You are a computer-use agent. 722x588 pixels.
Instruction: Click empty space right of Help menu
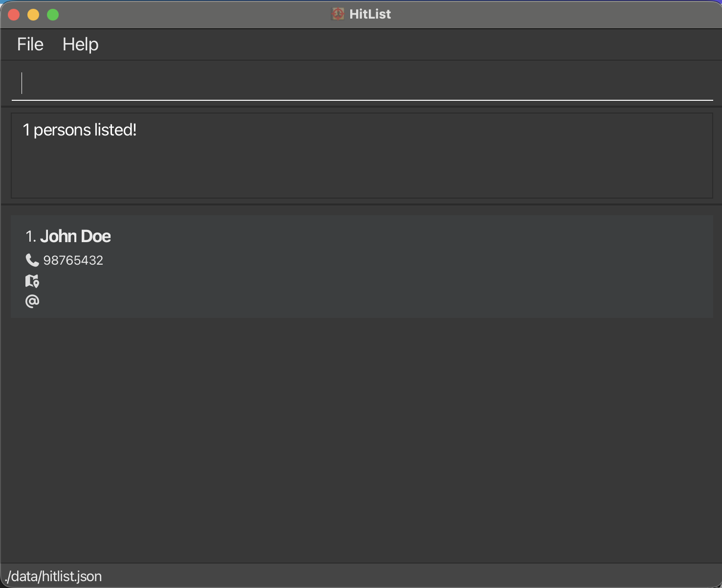391,45
